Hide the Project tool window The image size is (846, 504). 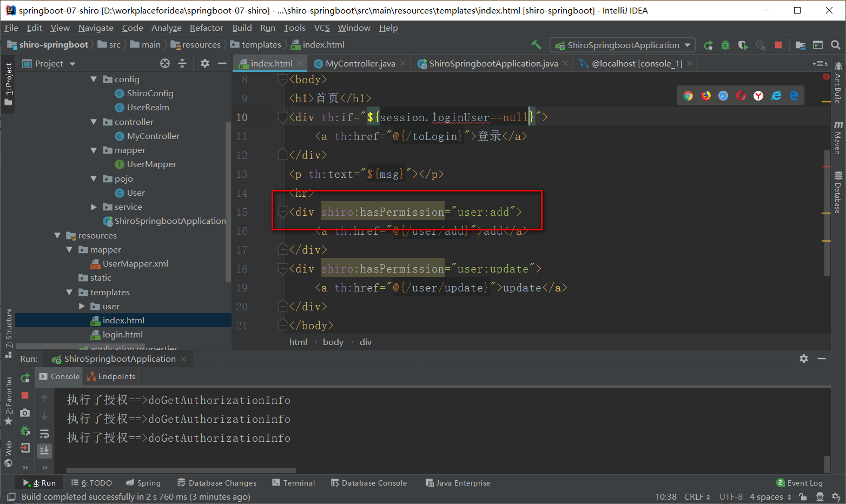pos(222,63)
